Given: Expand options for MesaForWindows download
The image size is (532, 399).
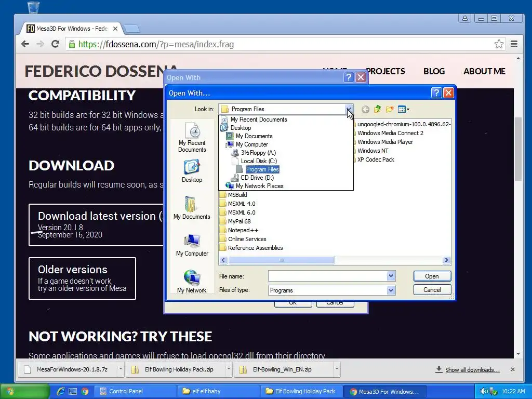Looking at the screenshot, I should (x=121, y=369).
